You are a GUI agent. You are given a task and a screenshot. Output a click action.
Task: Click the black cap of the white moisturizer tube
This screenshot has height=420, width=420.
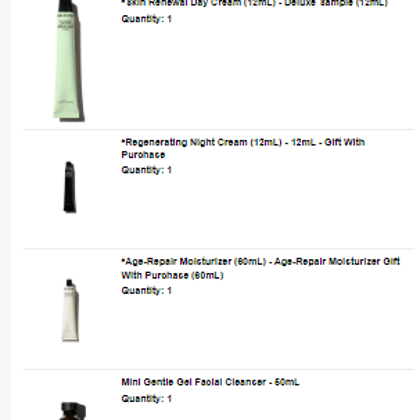click(69, 283)
